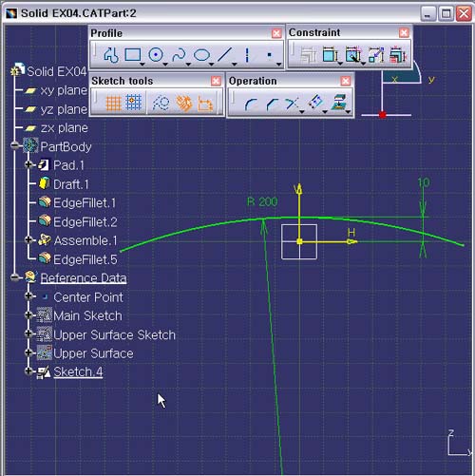Expand the Main Sketch node

[28, 315]
